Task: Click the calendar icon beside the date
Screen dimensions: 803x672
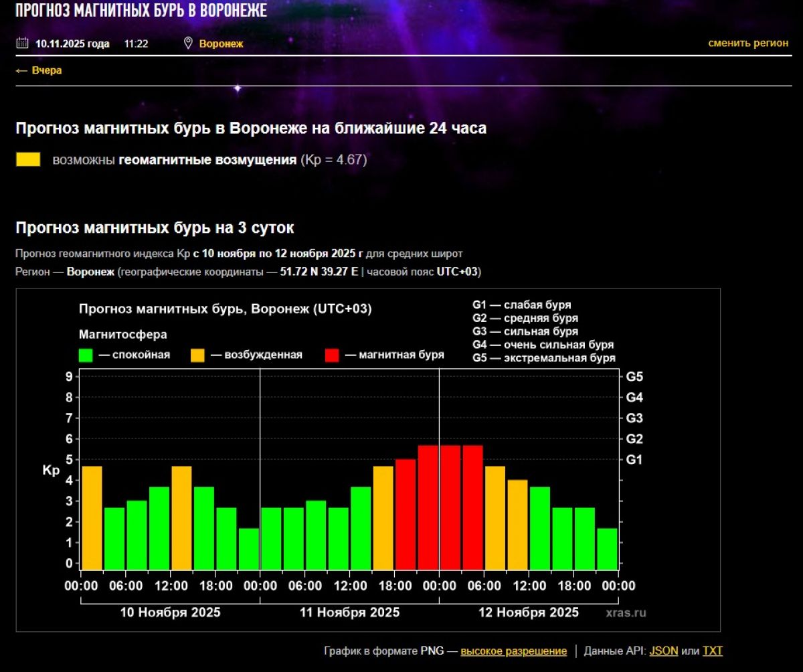Action: tap(22, 44)
